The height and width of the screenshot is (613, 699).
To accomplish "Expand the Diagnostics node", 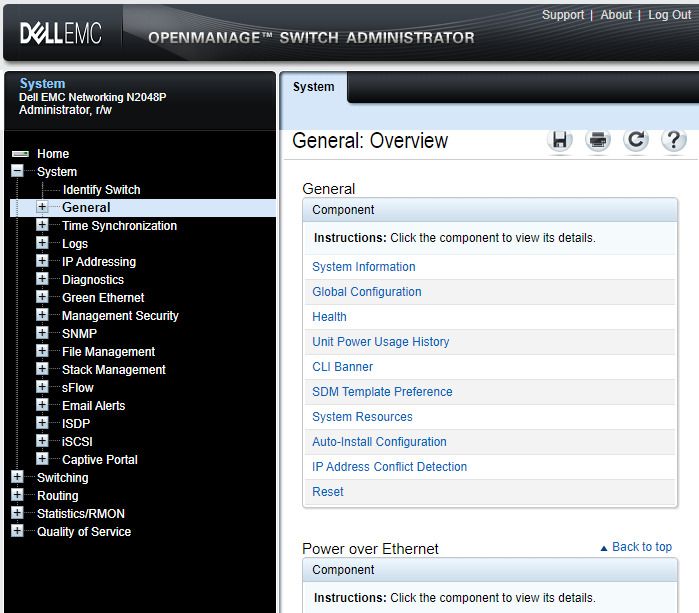I will (42, 279).
